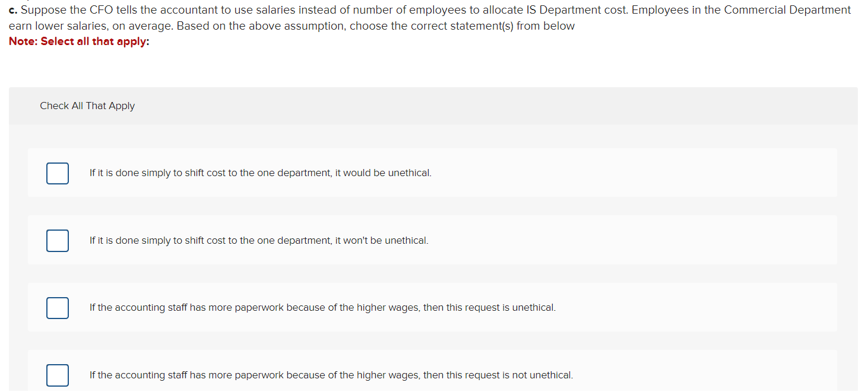The width and height of the screenshot is (868, 392).
Task: Check the box for 'it won't be unethical' statement
Action: 57,240
